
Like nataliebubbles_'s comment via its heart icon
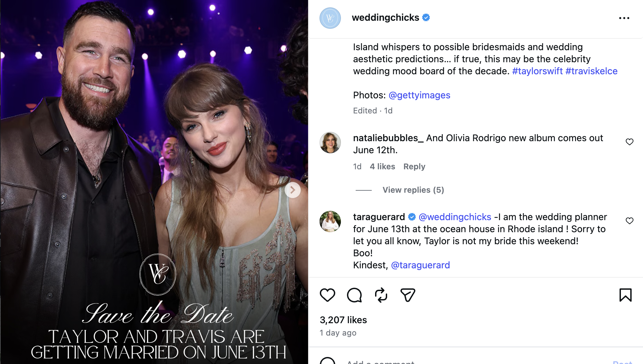point(630,142)
